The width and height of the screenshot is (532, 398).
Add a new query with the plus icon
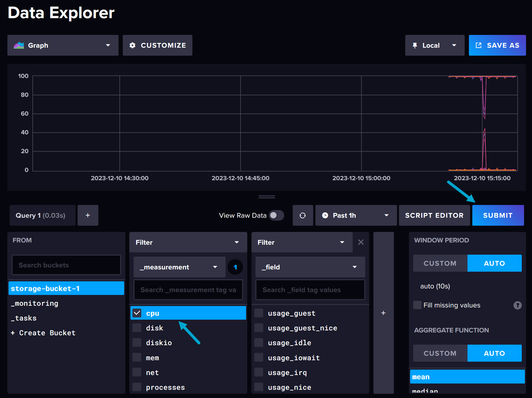88,215
